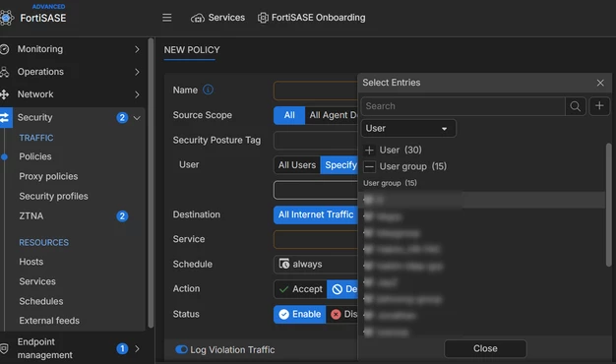Collapse the Security menu chevron

coord(137,118)
